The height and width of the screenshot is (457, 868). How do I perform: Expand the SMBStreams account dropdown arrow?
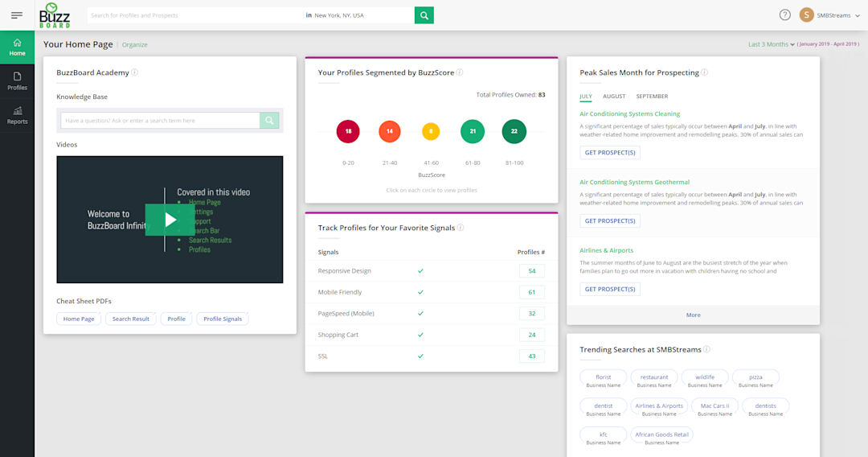858,15
